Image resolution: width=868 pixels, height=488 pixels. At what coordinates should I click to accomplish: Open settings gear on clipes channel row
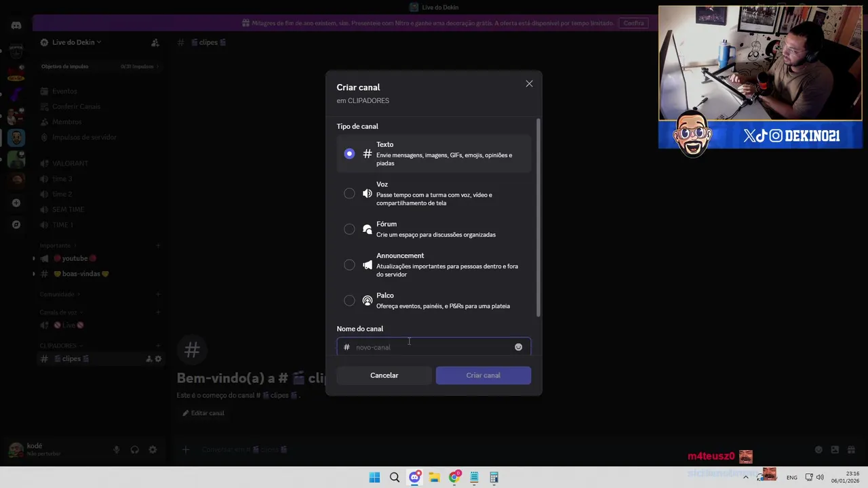point(158,359)
